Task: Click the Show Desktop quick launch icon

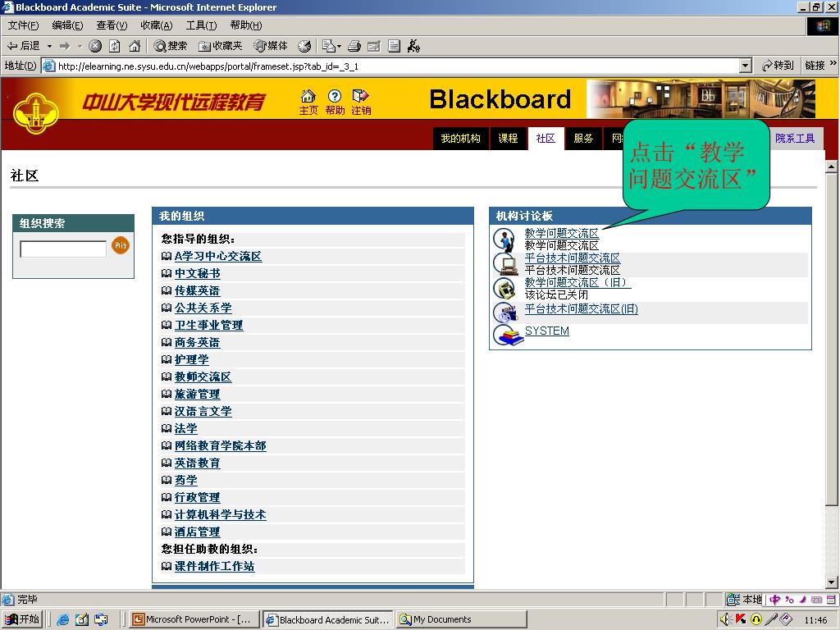Action: point(82,620)
